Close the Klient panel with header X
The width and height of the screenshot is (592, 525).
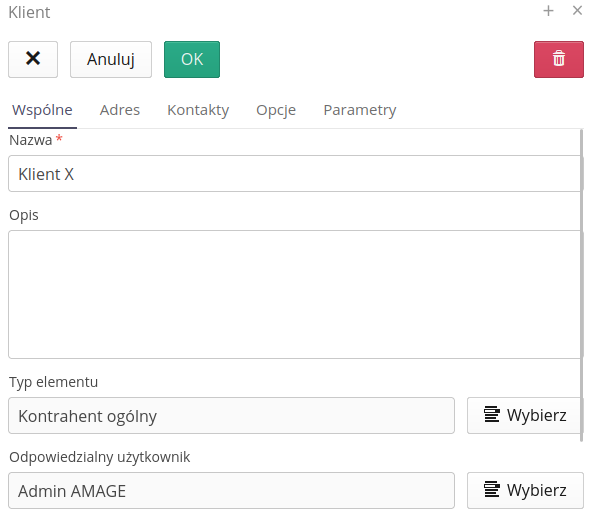tap(577, 11)
